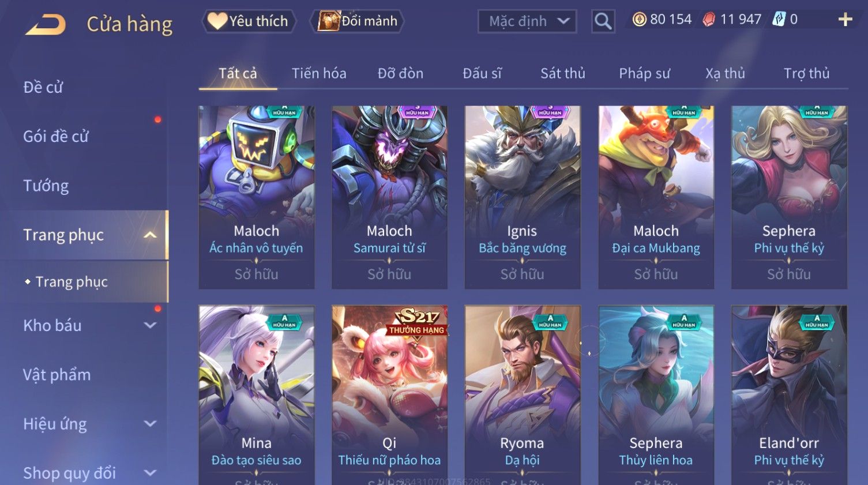Screen dimensions: 868x485
Task: Switch to the Pháp sư tab
Action: coord(644,73)
